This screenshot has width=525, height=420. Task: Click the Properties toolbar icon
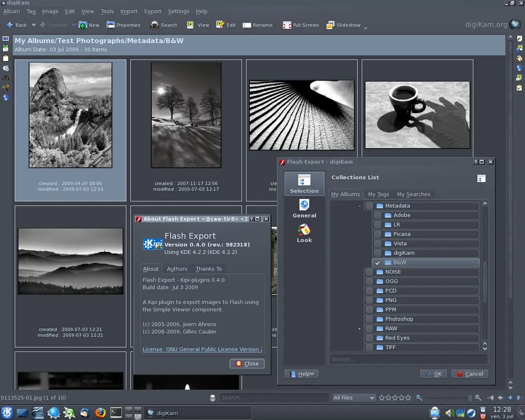(111, 25)
